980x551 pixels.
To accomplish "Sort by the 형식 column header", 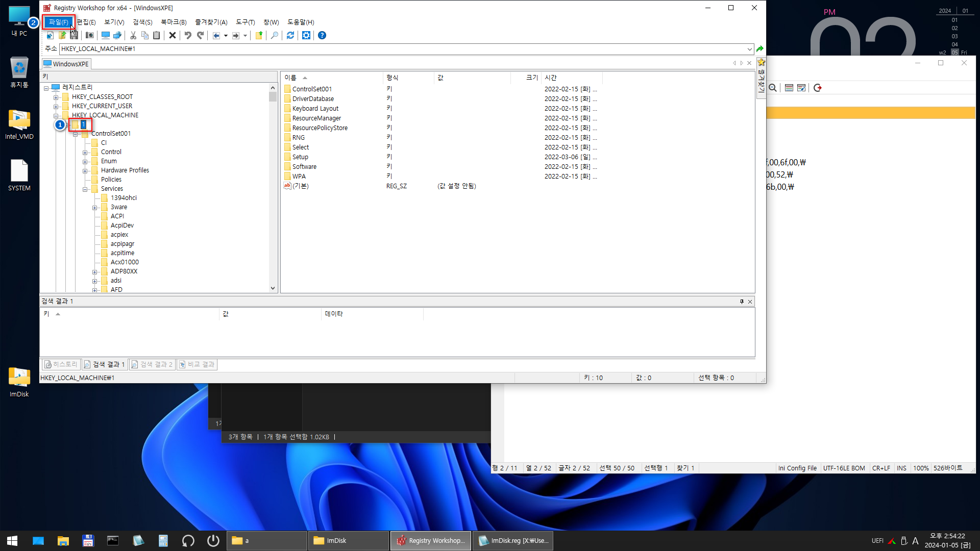I will (x=408, y=78).
